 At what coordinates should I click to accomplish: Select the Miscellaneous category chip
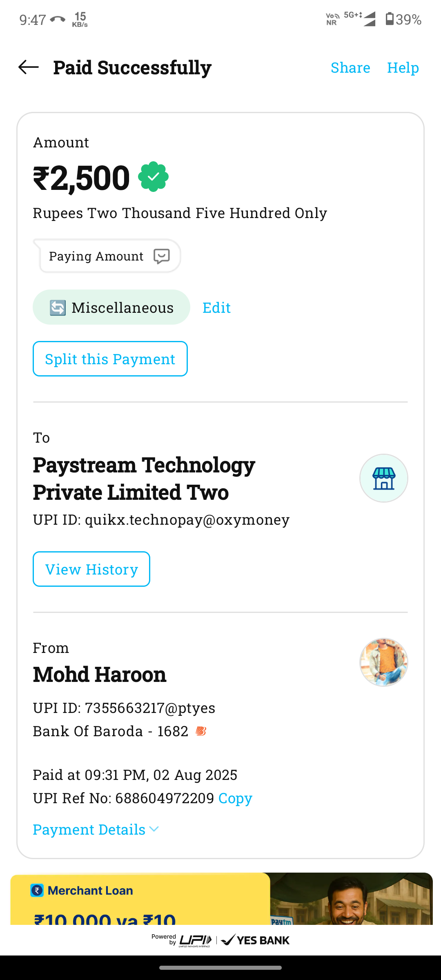pyautogui.click(x=111, y=307)
